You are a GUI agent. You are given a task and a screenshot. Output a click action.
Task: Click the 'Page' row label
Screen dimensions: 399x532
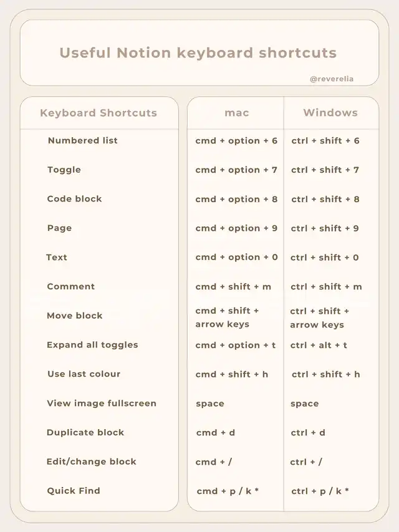(59, 228)
